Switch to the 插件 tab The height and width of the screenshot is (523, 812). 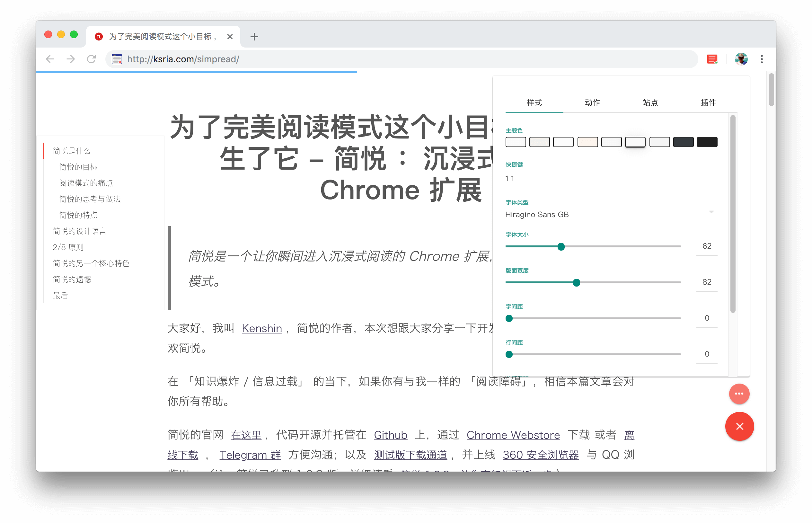(708, 102)
